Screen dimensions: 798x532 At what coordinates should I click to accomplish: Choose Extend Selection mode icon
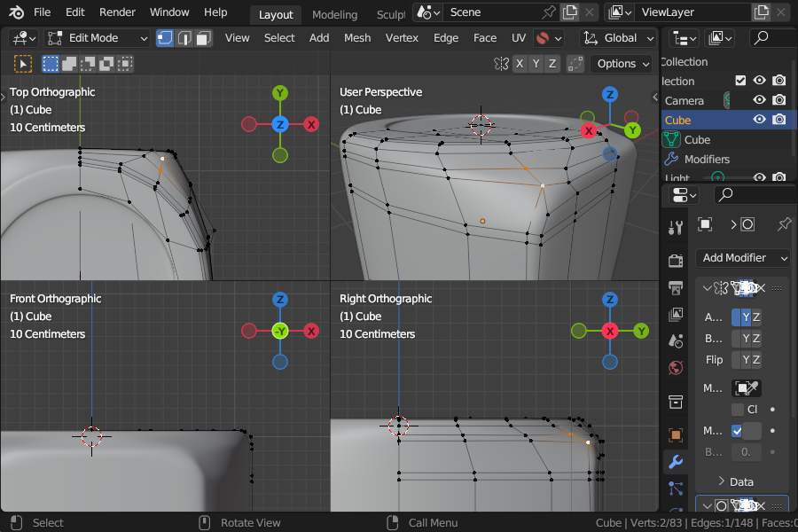(68, 64)
